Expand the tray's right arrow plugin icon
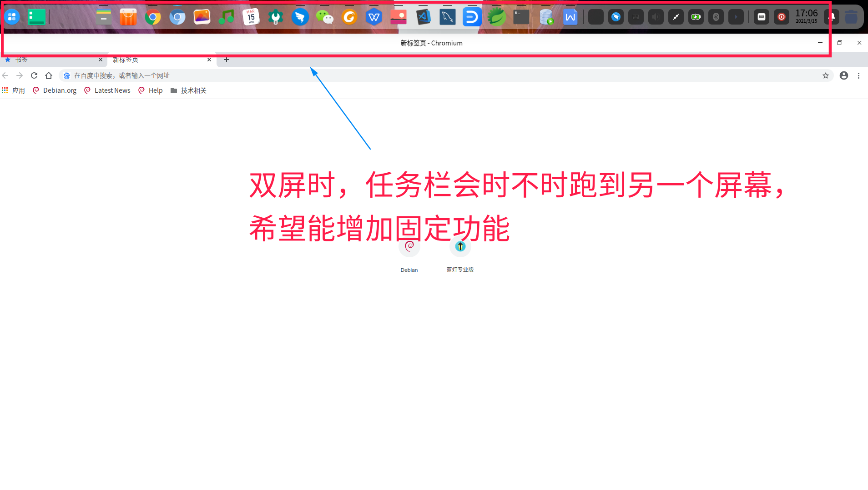This screenshot has height=490, width=868. (736, 17)
